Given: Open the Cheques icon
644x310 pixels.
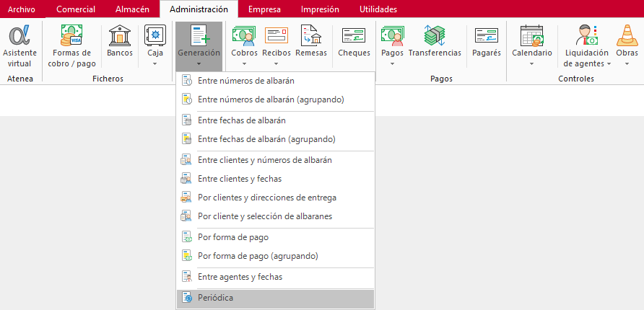Looking at the screenshot, I should coord(354,35).
